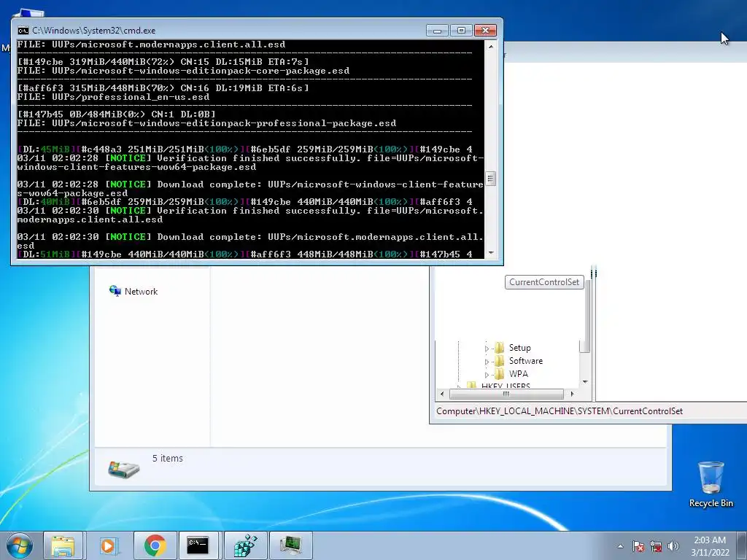This screenshot has height=560, width=747.
Task: Click the editionpack-core-package.esd file line
Action: (183, 71)
